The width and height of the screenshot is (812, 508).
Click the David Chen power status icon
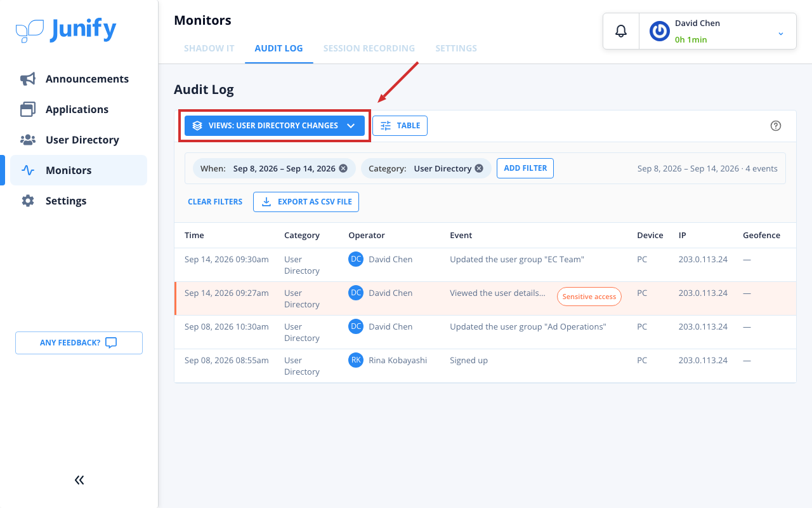660,31
